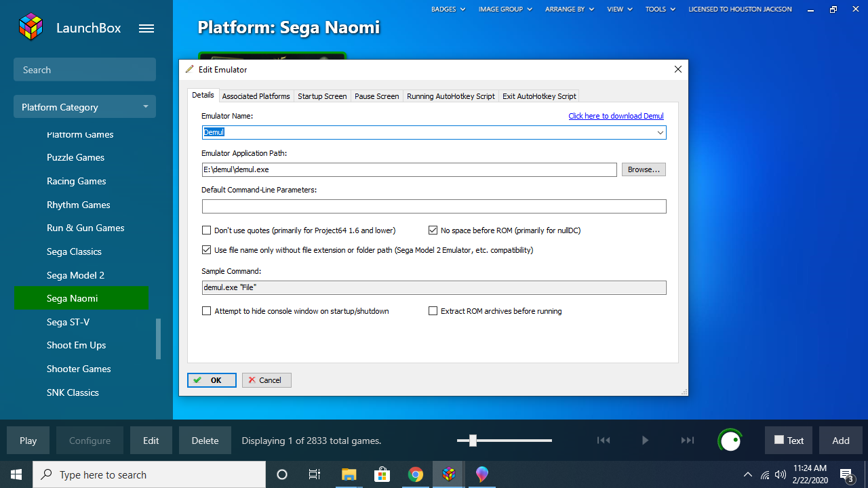The height and width of the screenshot is (488, 868).
Task: Click the download Demul link
Action: (616, 116)
